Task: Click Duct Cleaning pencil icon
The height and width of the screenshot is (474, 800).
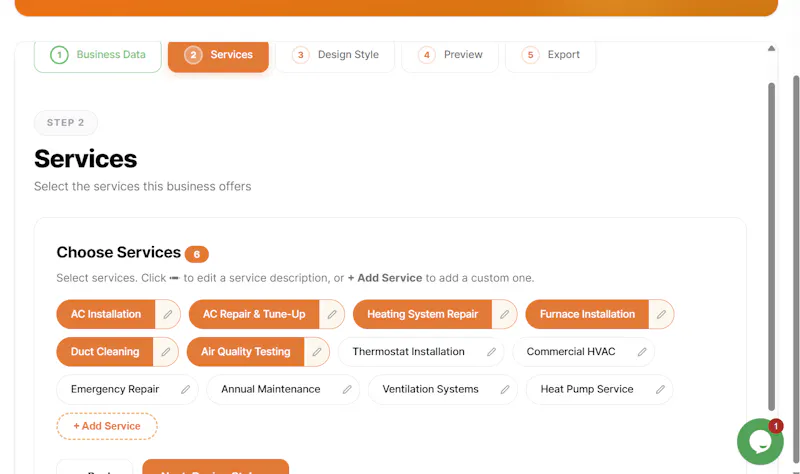Action: (x=165, y=352)
